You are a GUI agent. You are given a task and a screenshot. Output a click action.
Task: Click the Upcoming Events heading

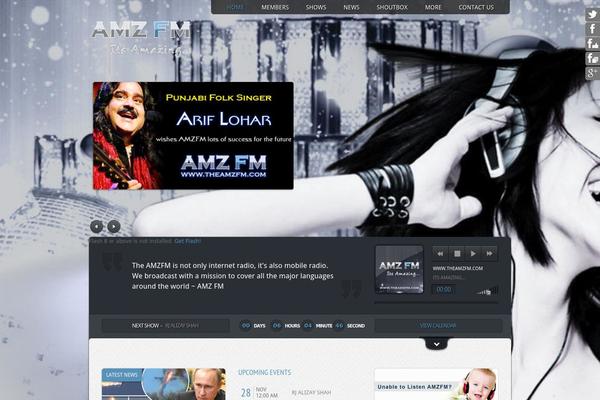click(x=264, y=372)
